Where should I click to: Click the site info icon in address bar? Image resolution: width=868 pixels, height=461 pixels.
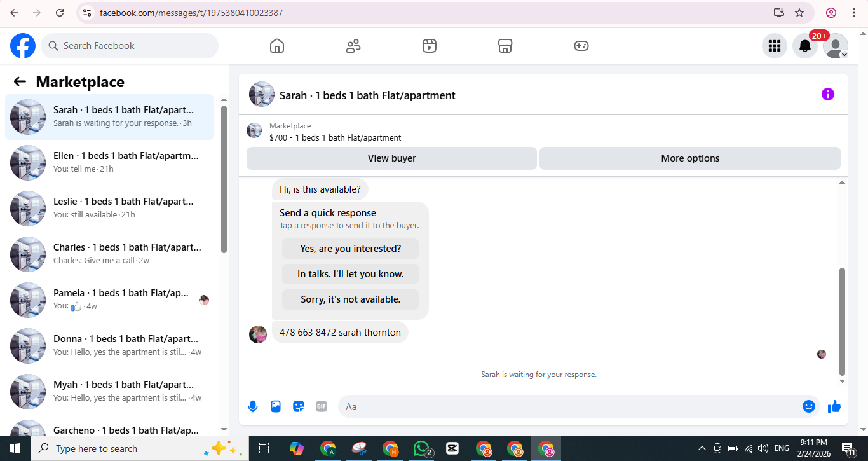click(88, 13)
